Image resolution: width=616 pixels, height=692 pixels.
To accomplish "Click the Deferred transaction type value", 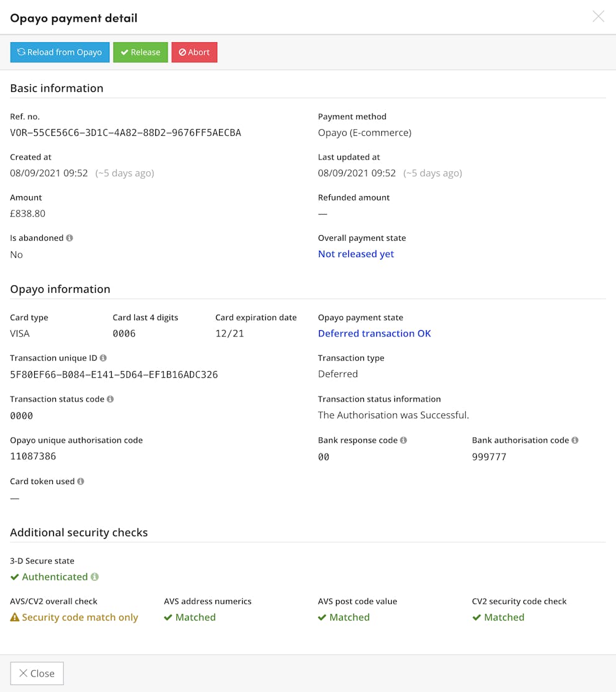I will 338,374.
